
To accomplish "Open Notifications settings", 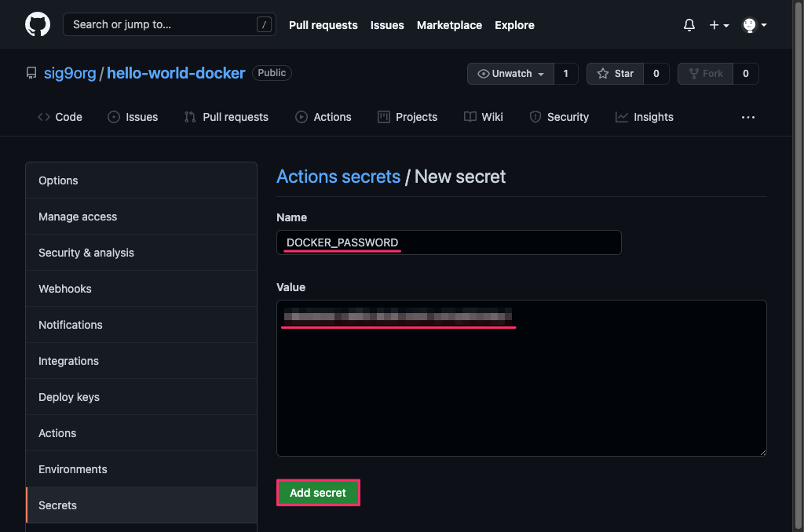I will click(141, 325).
